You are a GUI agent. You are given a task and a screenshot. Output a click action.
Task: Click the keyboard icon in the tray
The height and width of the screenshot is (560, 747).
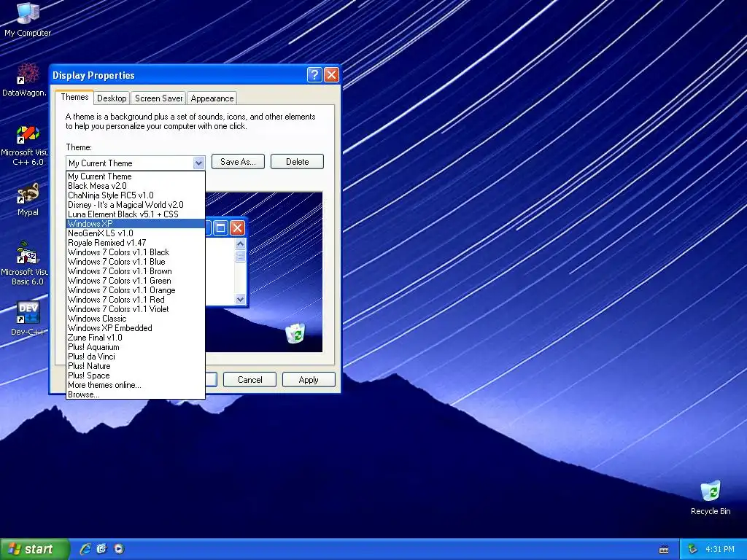(x=664, y=550)
